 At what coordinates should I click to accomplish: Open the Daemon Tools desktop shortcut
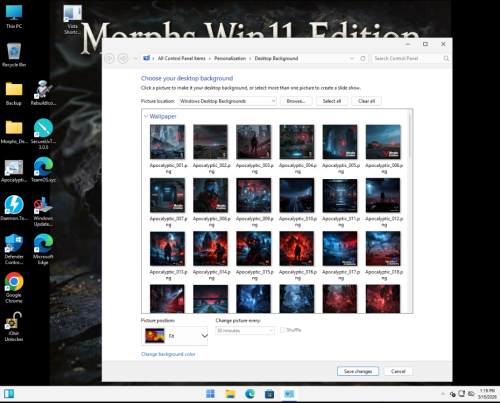tap(14, 208)
